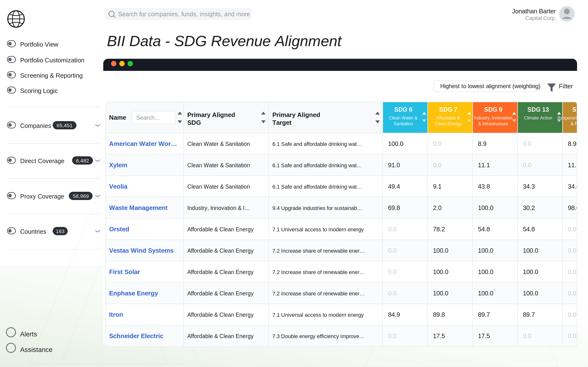Open Scoring Logic menu item
Screen dimensions: 588x367
click(39, 91)
